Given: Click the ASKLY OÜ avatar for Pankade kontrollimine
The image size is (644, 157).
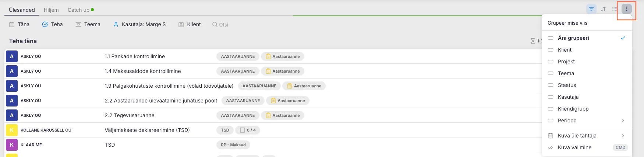Looking at the screenshot, I should [x=12, y=56].
